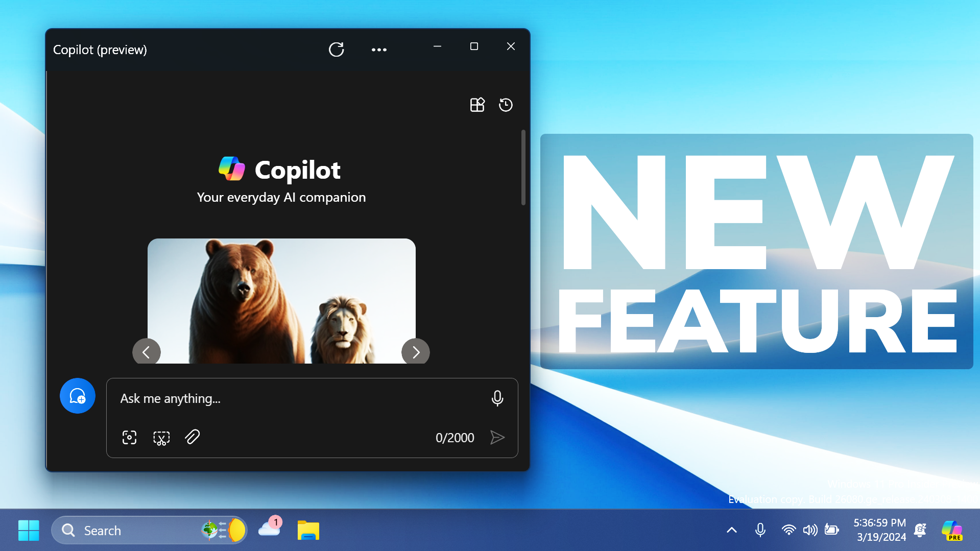Open File Explorer from the taskbar
This screenshot has height=551, width=980.
click(308, 530)
